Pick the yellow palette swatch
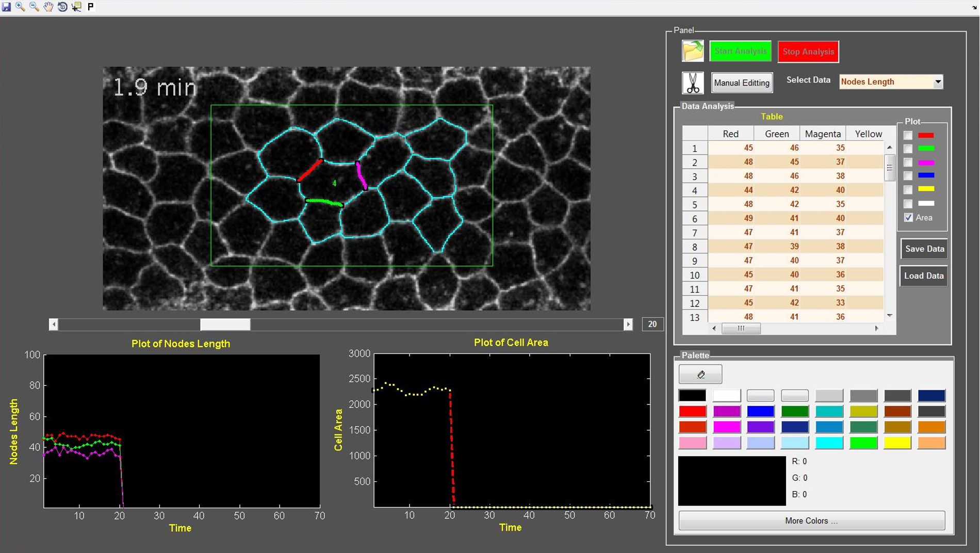980x553 pixels. 897,443
